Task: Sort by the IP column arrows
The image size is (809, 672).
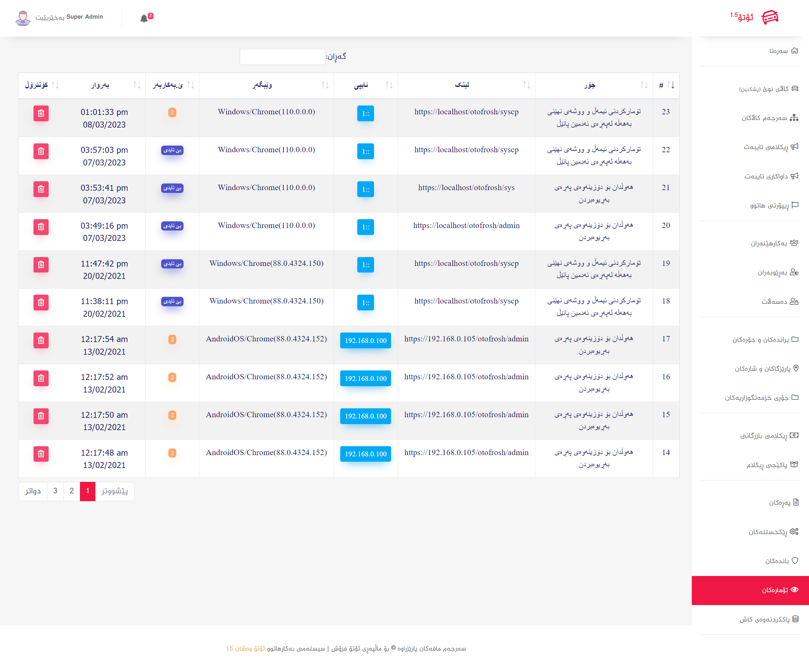Action: [389, 85]
